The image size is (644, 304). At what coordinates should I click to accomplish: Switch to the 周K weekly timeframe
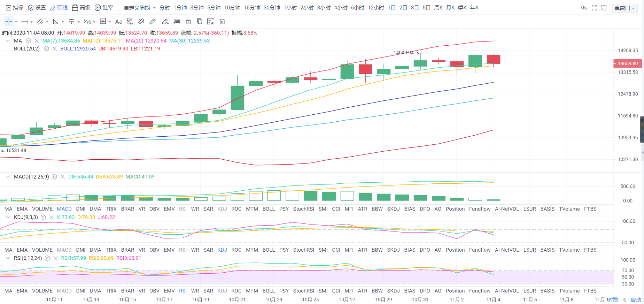tap(439, 8)
